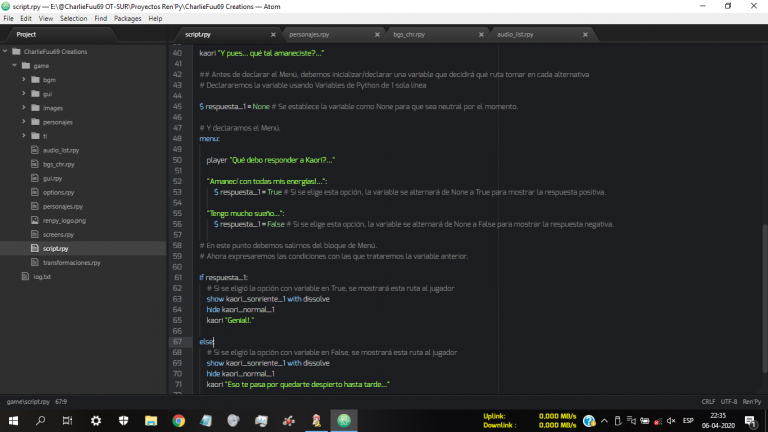The width and height of the screenshot is (768, 432).
Task: Open Windows Settings gear in taskbar
Action: pos(96,420)
